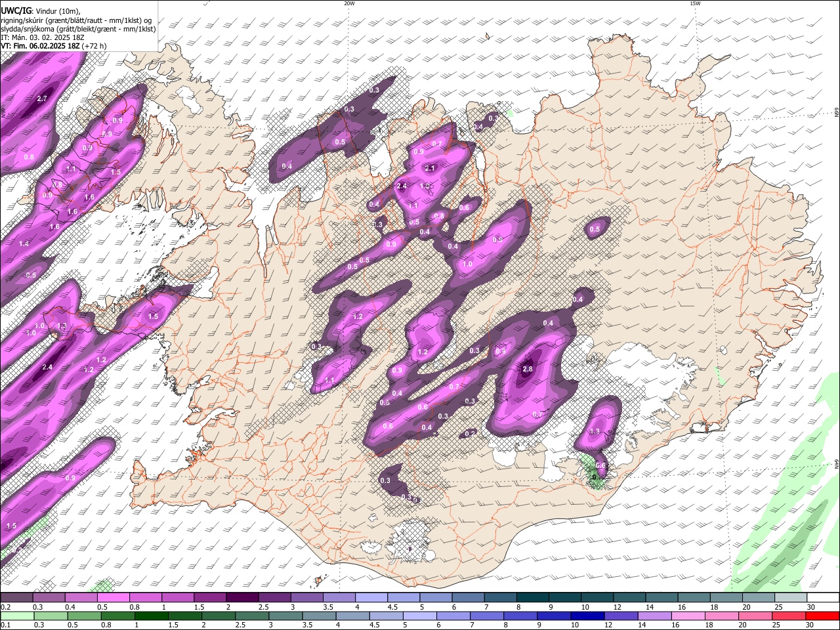Select the 2.1 snowfall value in the north
Screen dimensions: 840x630
(430, 168)
